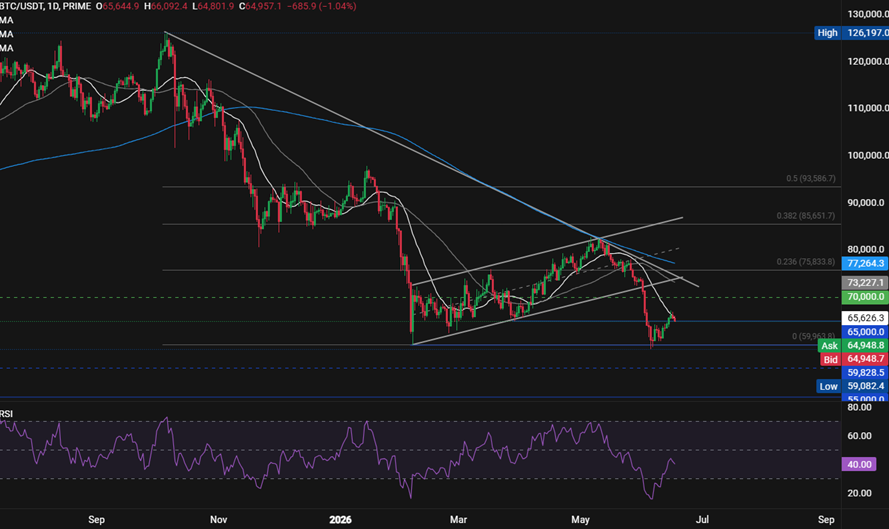
Task: Click the RSI scale 80.00 label
Action: tap(860, 408)
